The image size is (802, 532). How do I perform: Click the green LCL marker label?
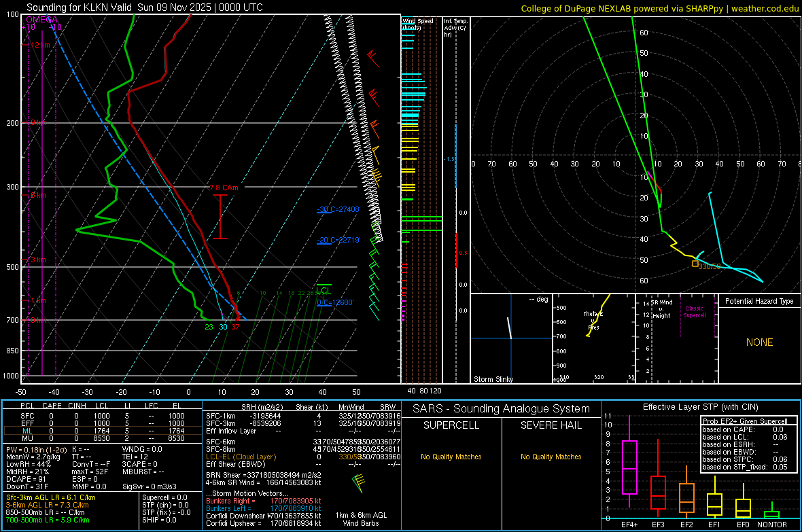(x=324, y=291)
